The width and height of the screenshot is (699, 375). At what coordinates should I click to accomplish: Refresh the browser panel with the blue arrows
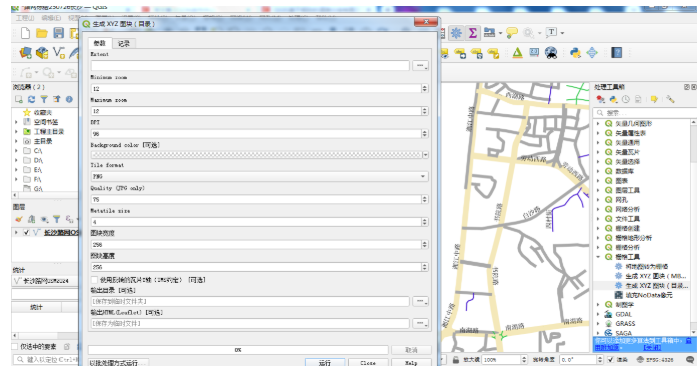coord(31,99)
